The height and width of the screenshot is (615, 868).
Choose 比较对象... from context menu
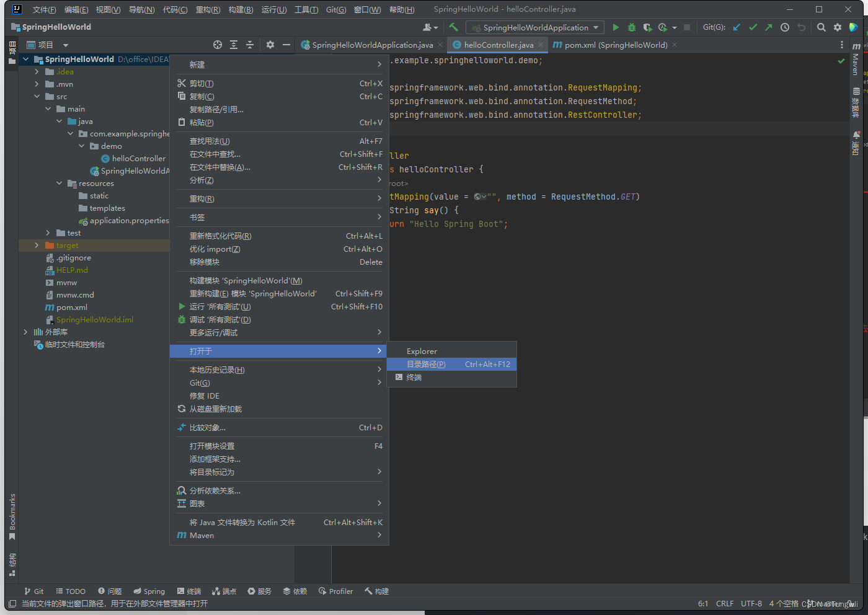tap(279, 428)
